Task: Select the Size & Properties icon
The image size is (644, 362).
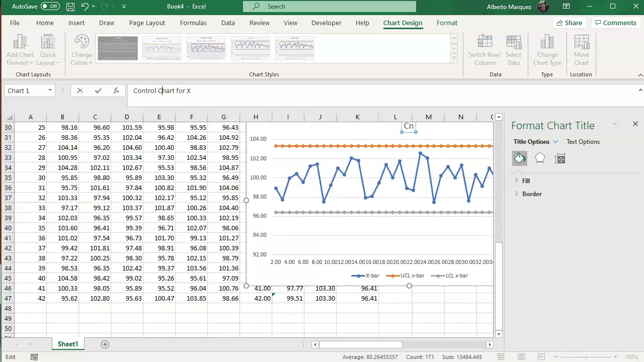Action: pyautogui.click(x=560, y=159)
